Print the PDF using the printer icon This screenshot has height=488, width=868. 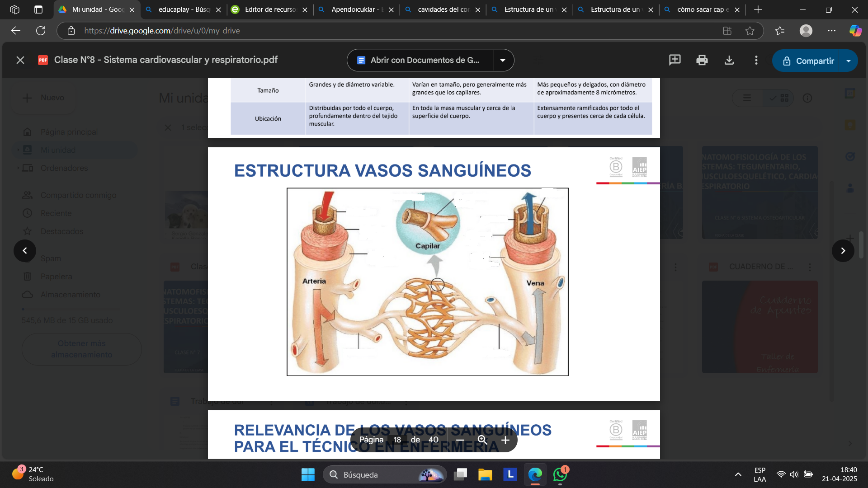click(702, 60)
